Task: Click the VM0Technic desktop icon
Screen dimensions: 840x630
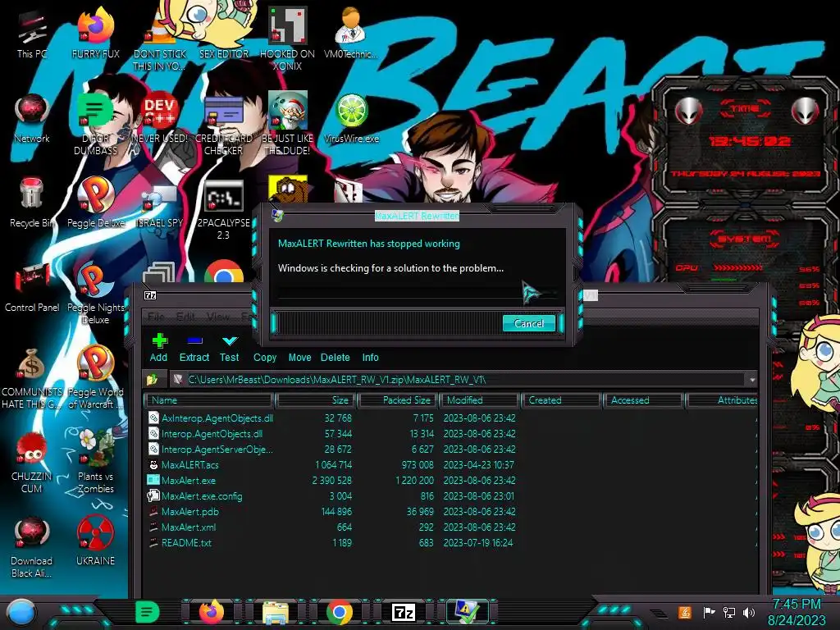Action: [x=350, y=34]
